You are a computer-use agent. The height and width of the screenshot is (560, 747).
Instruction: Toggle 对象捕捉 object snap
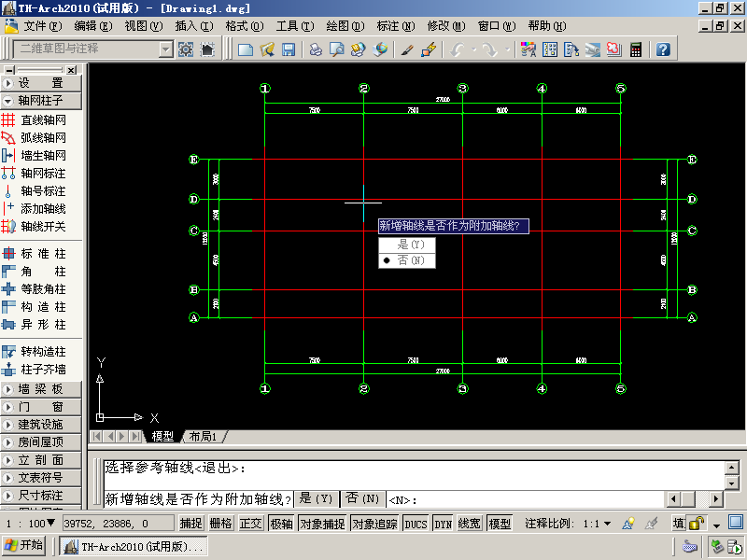(x=322, y=524)
